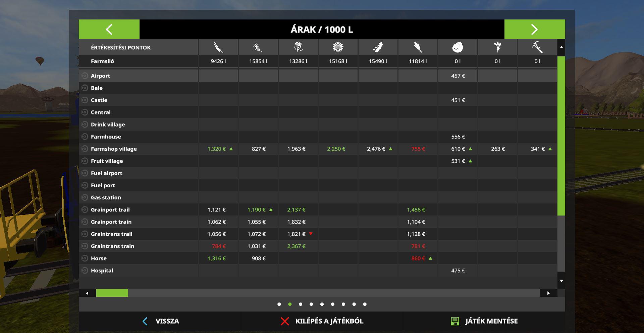Select the sugar beet icon
This screenshot has width=644, height=333.
pos(497,47)
